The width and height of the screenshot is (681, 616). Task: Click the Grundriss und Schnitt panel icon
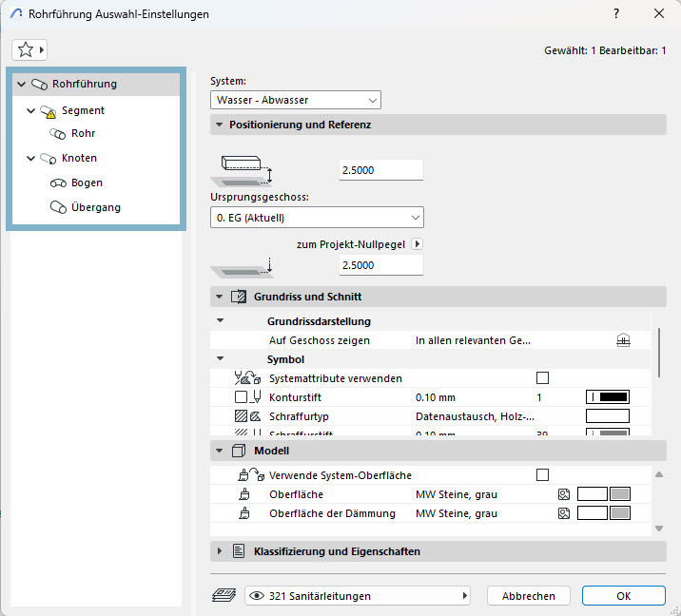click(239, 297)
